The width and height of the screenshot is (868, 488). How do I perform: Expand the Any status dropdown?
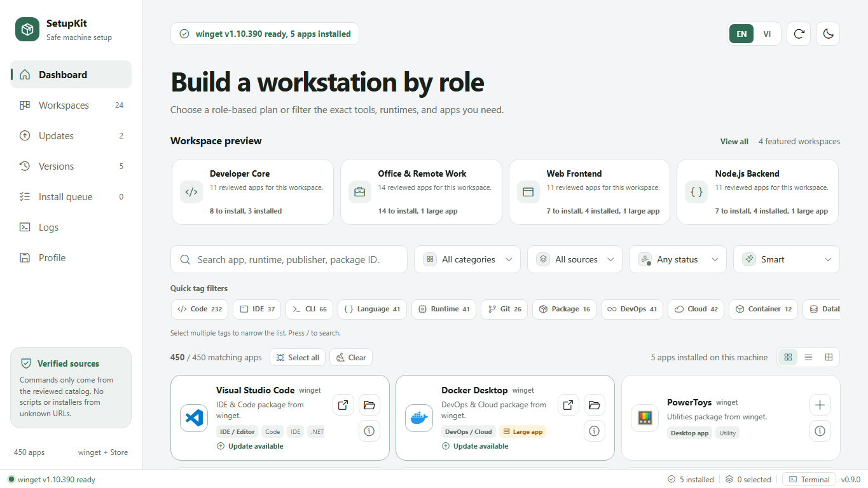pos(678,259)
